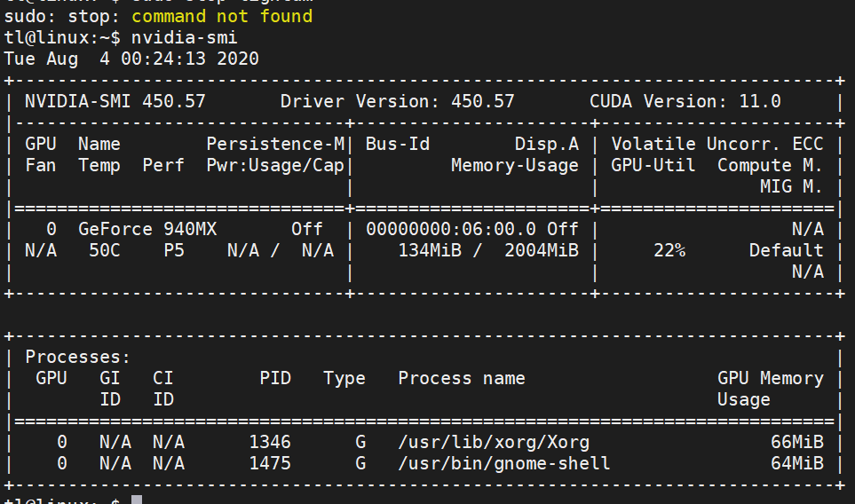The width and height of the screenshot is (855, 504).
Task: Click 'Volatile Uncorr. ECC' header
Action: tap(717, 144)
